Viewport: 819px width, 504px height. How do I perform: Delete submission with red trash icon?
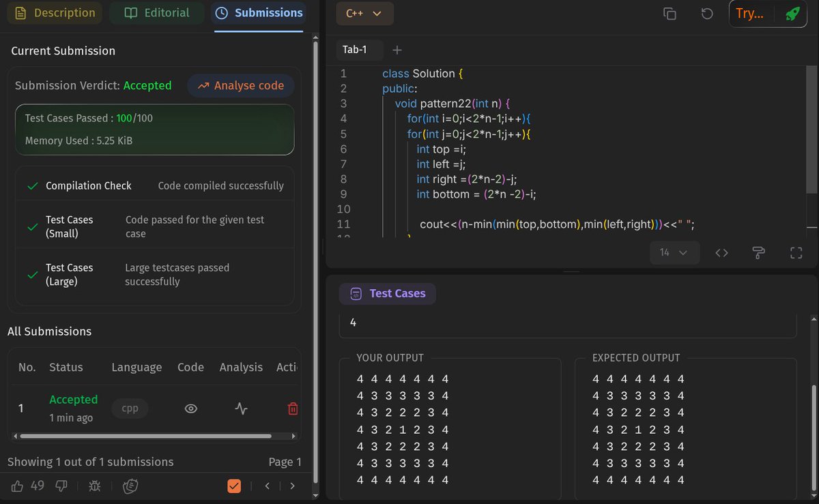[293, 409]
